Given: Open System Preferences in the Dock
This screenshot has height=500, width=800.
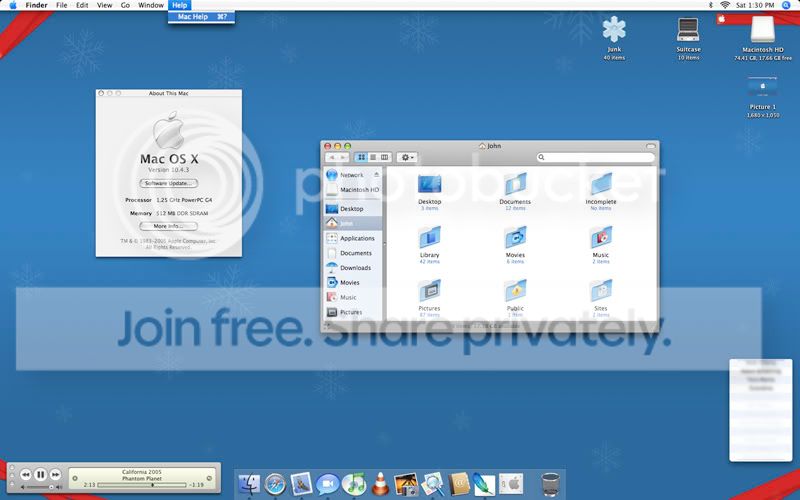Looking at the screenshot, I should point(511,484).
